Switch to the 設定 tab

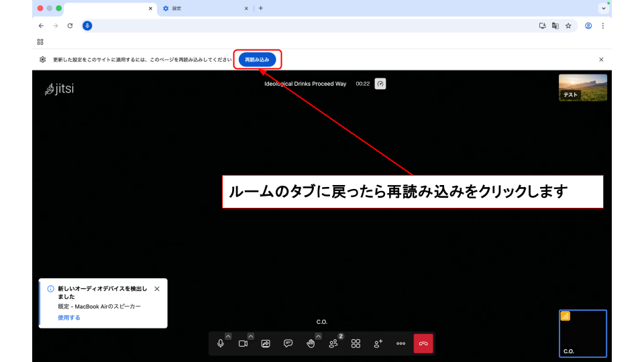point(201,9)
